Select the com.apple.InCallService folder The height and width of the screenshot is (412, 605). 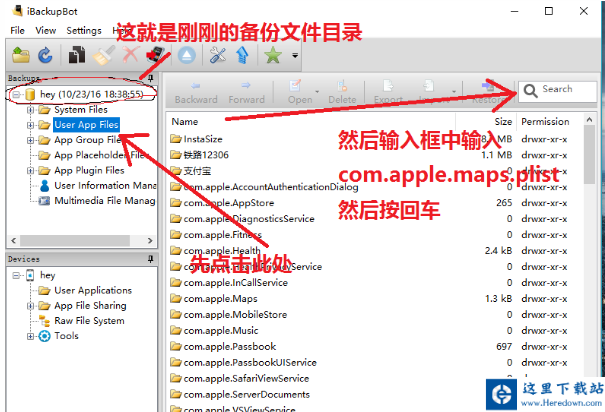pos(236,283)
